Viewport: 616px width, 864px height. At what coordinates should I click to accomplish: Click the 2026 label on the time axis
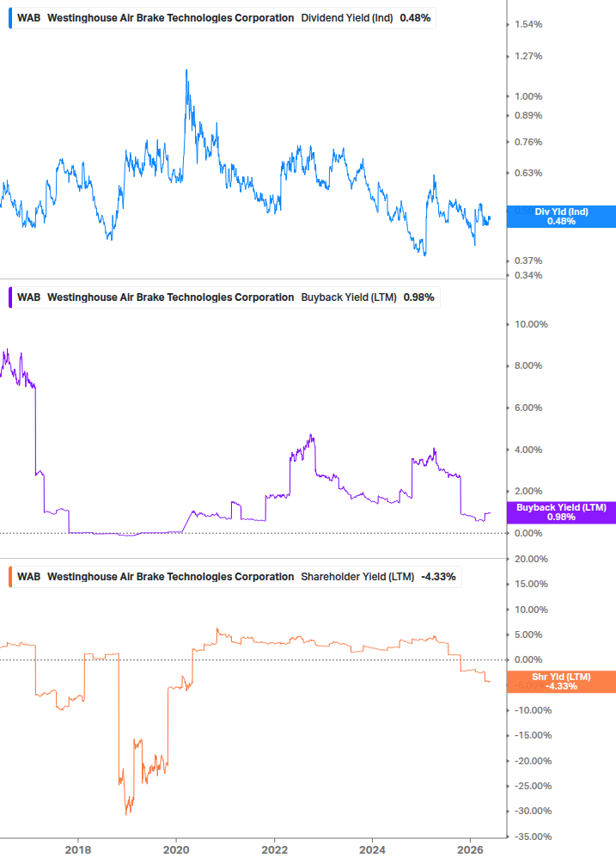click(470, 849)
